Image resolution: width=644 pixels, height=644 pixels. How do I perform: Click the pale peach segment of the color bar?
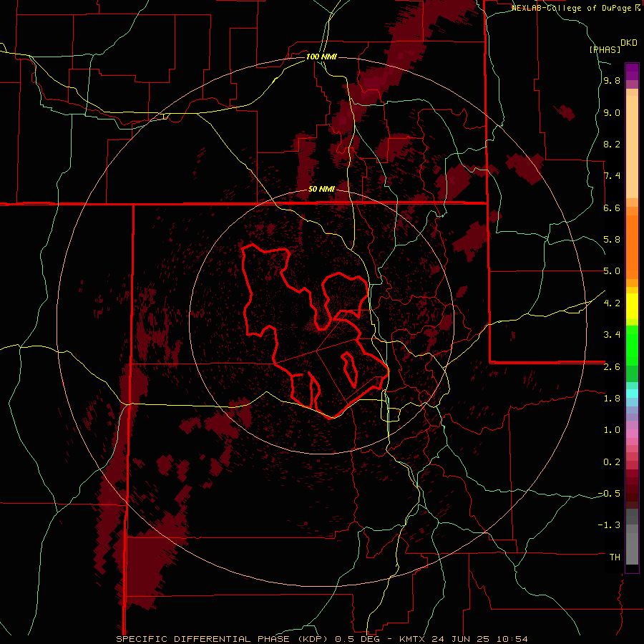coord(632,147)
